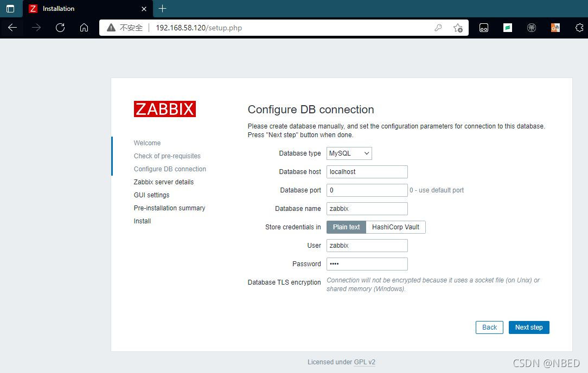The image size is (588, 373).
Task: Click the green extension icon
Action: (508, 27)
